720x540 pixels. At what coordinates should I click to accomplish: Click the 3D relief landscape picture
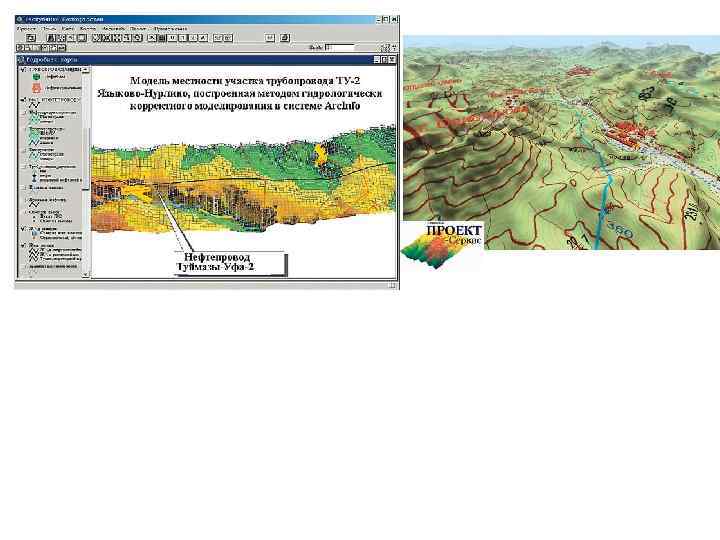click(561, 143)
